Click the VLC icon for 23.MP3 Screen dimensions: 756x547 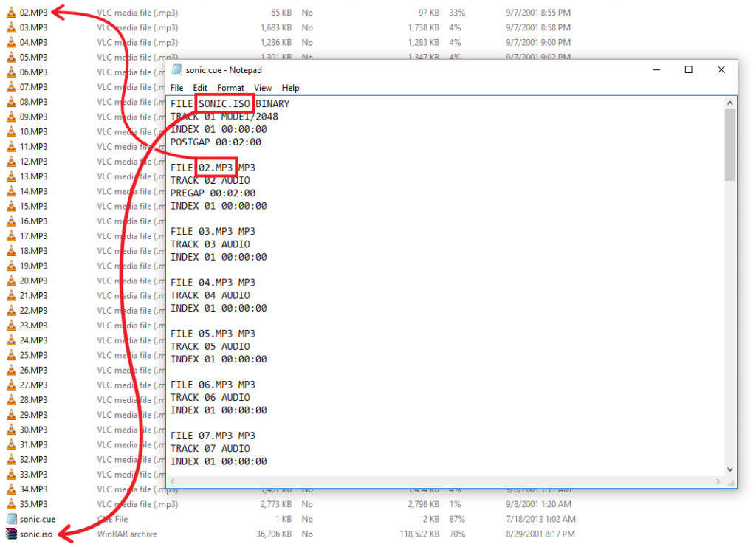(x=11, y=326)
